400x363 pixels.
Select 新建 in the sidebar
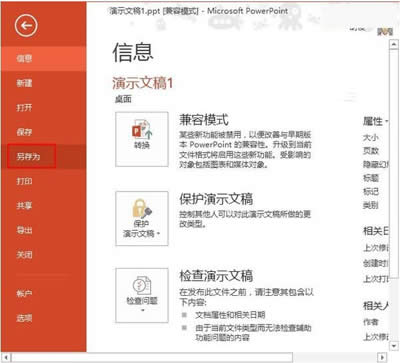pyautogui.click(x=24, y=83)
